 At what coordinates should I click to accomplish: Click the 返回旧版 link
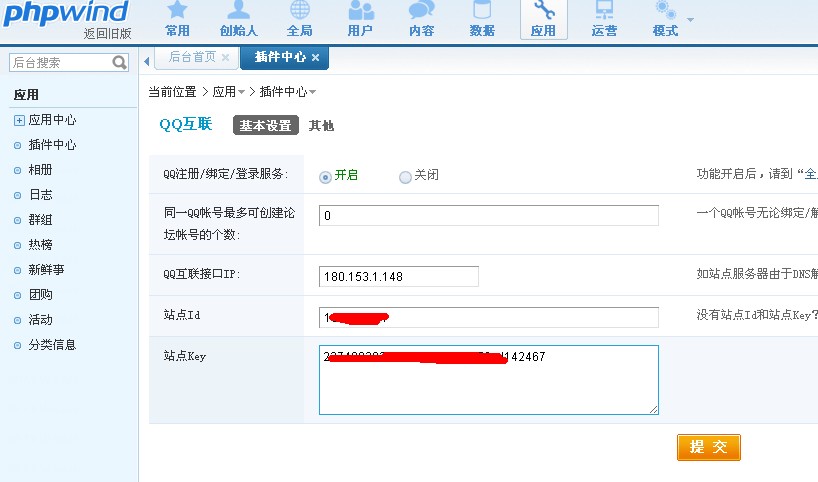pos(107,34)
